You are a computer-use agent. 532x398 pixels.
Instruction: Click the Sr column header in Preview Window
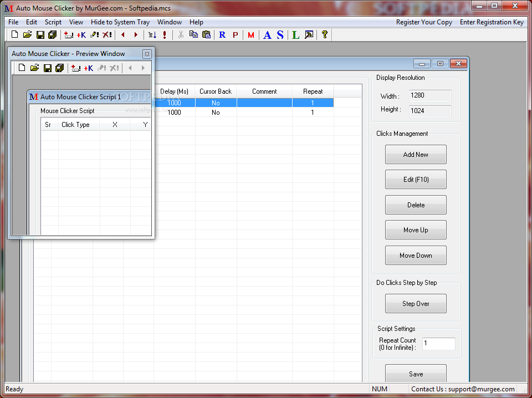click(49, 125)
